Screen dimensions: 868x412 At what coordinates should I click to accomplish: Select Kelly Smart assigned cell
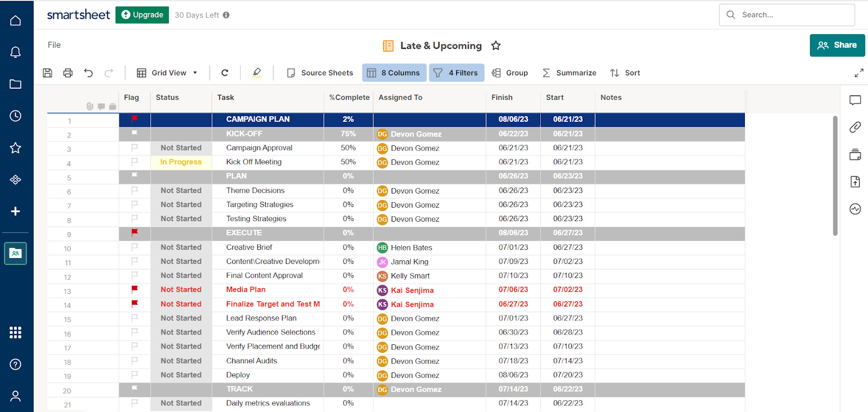tap(429, 276)
